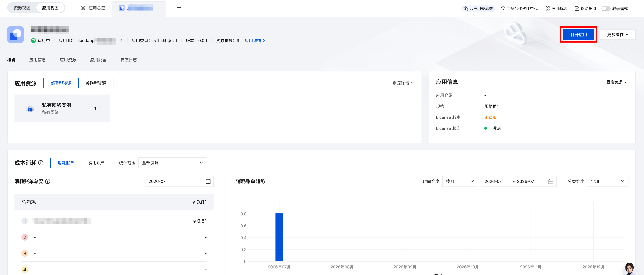Open the 应用详情 link
The width and height of the screenshot is (644, 275).
pos(255,40)
